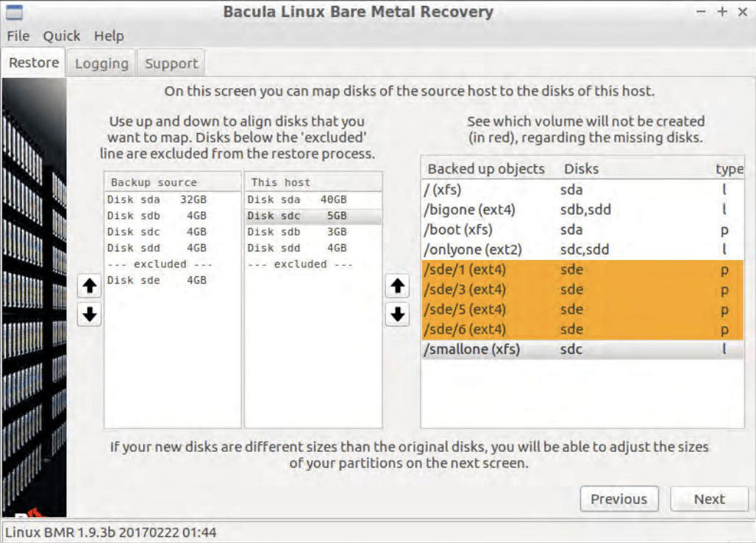Click the up arrow beside Backup source list
This screenshot has width=756, height=543.
coord(88,286)
